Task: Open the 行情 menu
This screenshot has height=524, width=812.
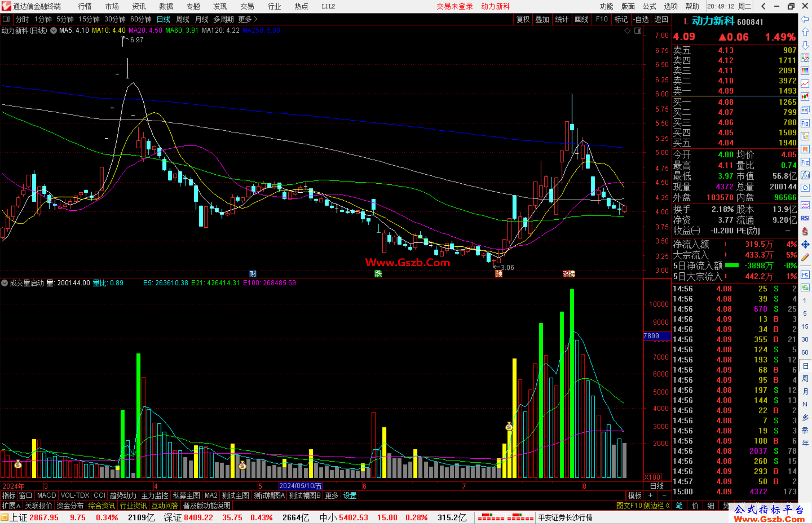Action: coord(85,6)
